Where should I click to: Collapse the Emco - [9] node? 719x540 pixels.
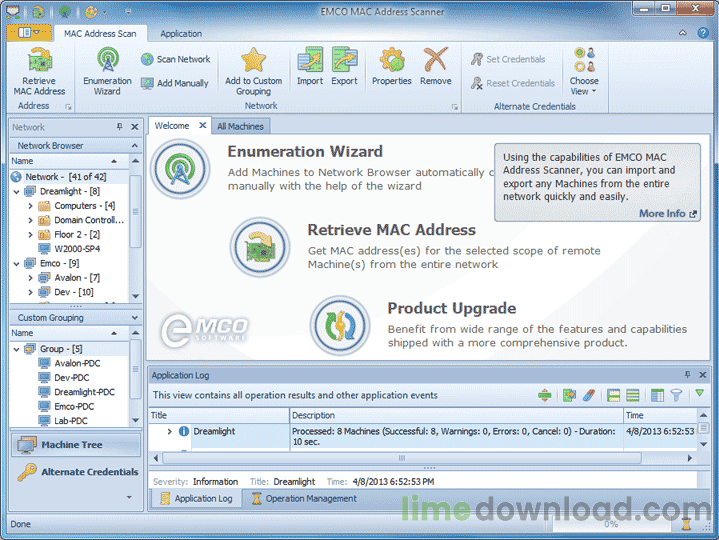17,264
